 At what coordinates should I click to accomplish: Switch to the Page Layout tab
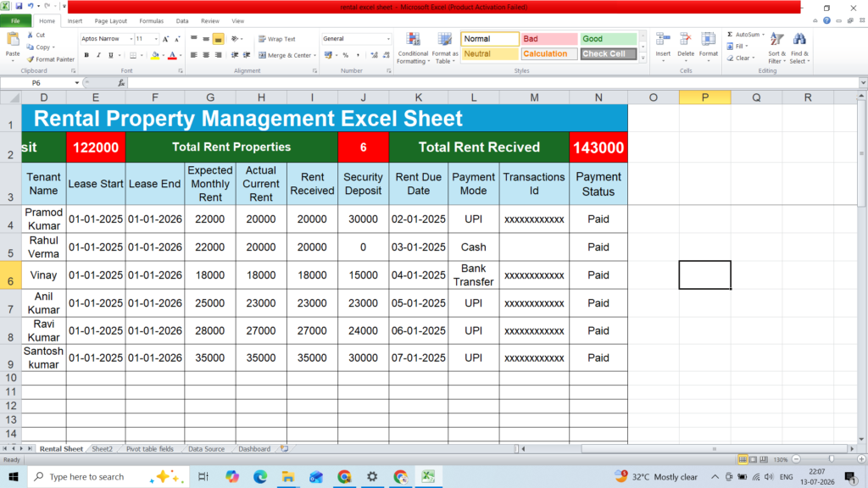tap(111, 21)
